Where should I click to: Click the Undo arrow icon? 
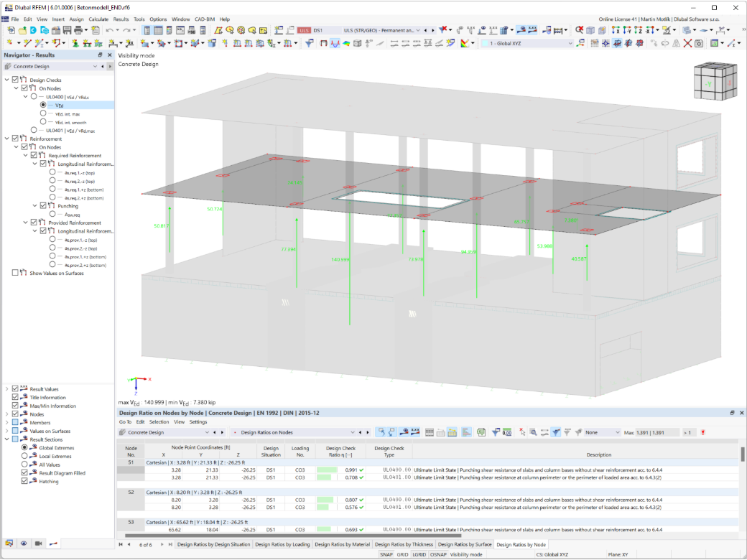pyautogui.click(x=110, y=30)
